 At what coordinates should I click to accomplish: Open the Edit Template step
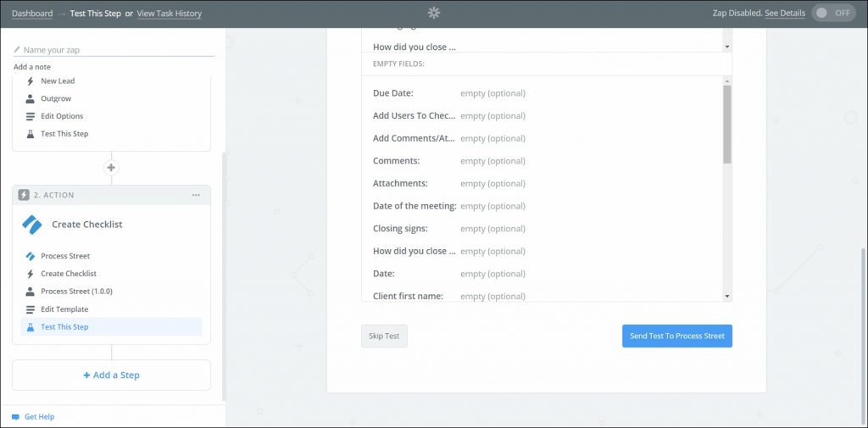64,309
